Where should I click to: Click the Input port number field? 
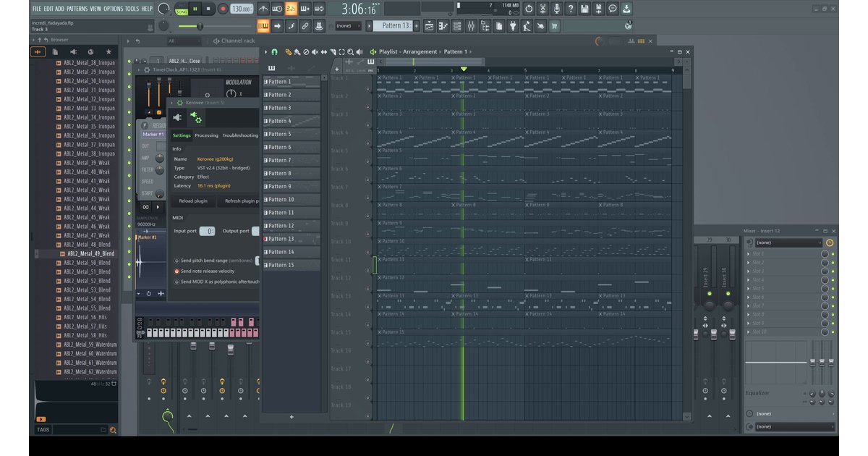tap(207, 231)
